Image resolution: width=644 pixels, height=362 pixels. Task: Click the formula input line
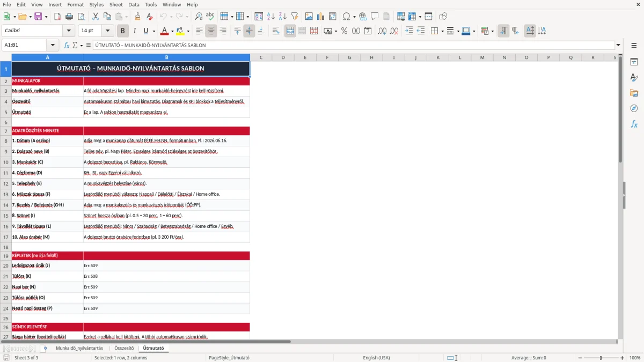[353, 45]
